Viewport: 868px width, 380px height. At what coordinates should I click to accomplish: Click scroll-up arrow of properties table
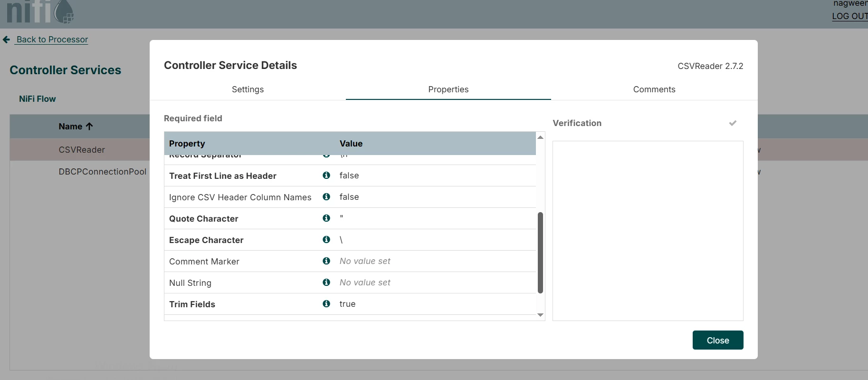pos(540,137)
